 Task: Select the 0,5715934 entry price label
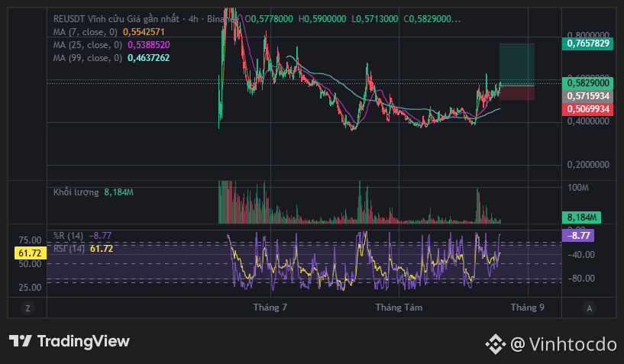click(587, 96)
